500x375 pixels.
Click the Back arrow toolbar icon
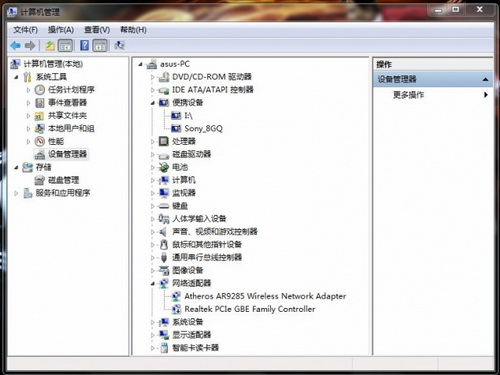click(15, 45)
